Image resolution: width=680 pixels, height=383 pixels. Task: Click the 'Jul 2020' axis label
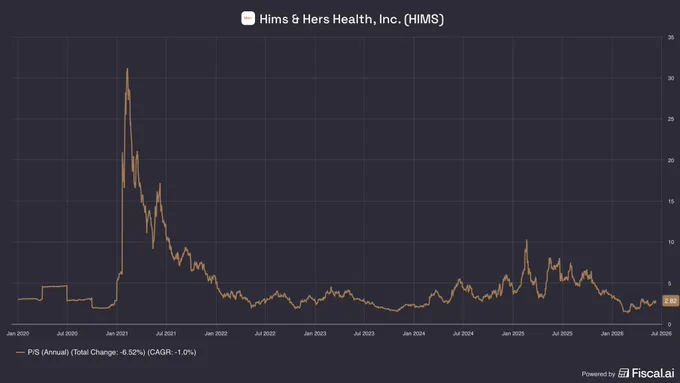click(67, 334)
